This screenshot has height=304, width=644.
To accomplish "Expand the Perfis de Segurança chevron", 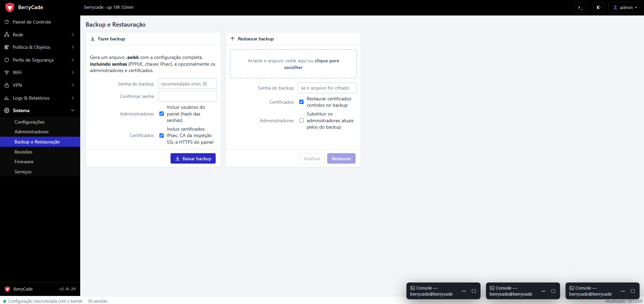I will coord(73,60).
